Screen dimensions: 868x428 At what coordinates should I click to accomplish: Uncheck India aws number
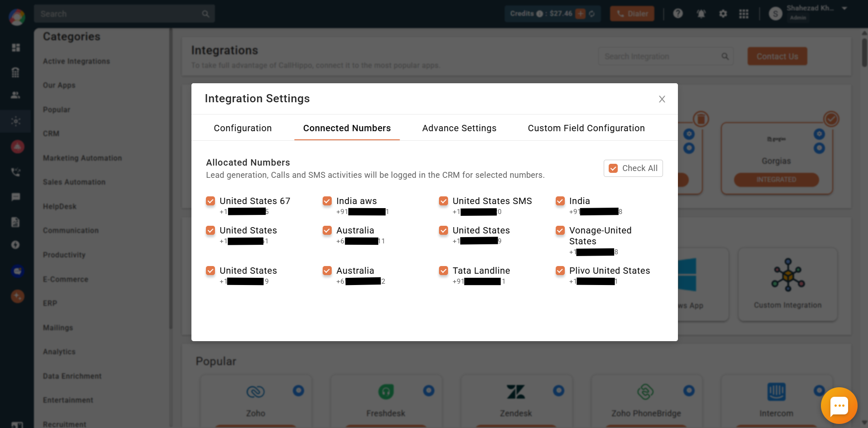pyautogui.click(x=327, y=201)
